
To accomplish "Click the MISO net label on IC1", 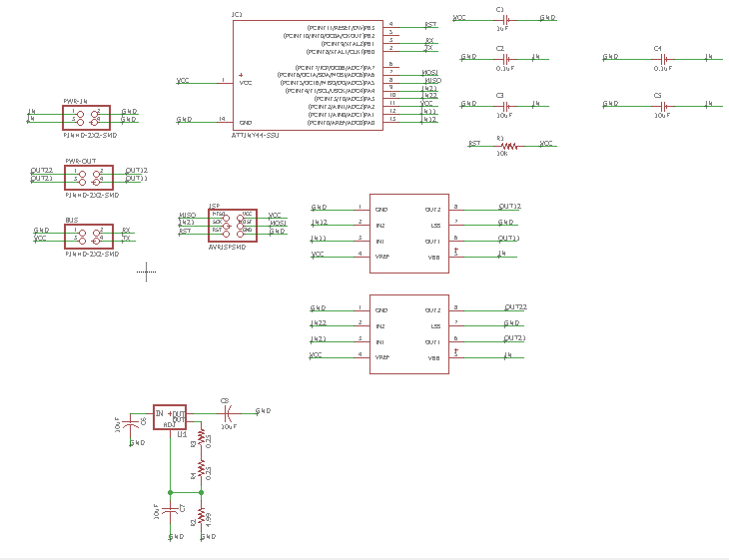I will pyautogui.click(x=432, y=80).
